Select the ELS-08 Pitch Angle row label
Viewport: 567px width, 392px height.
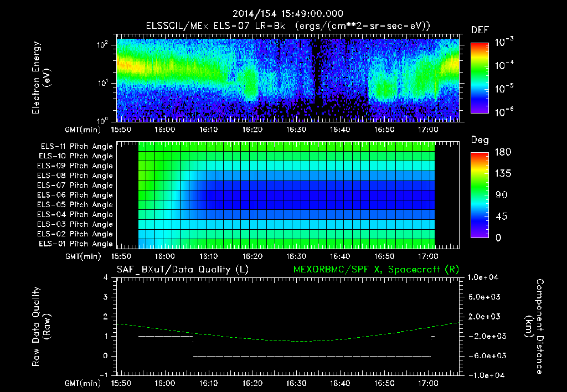tap(75, 176)
